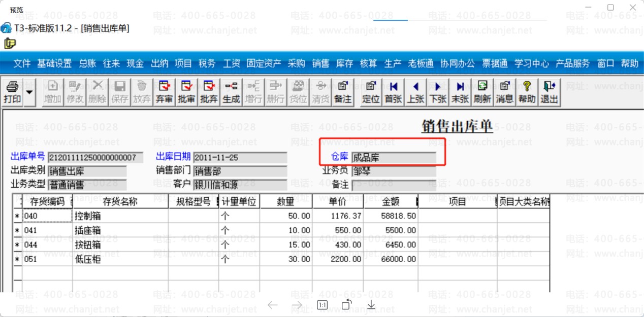Click the 批弃 batch un-approve button
Image resolution: width=644 pixels, height=317 pixels.
(x=209, y=92)
